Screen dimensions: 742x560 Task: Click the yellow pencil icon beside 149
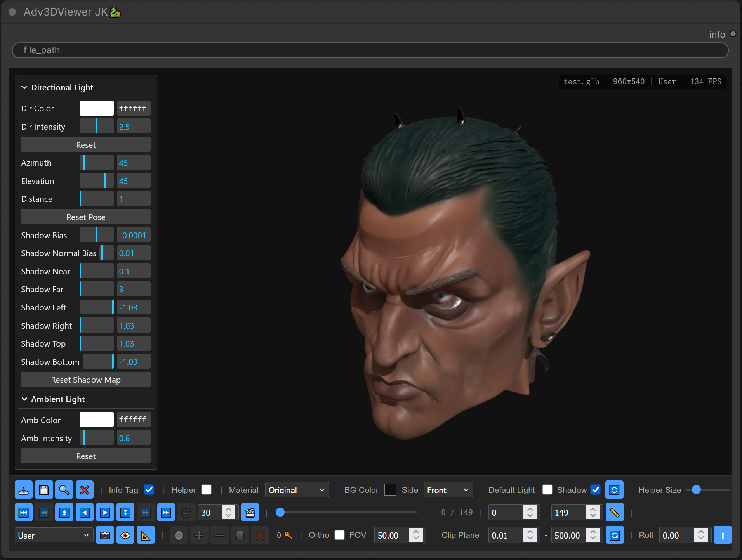615,513
